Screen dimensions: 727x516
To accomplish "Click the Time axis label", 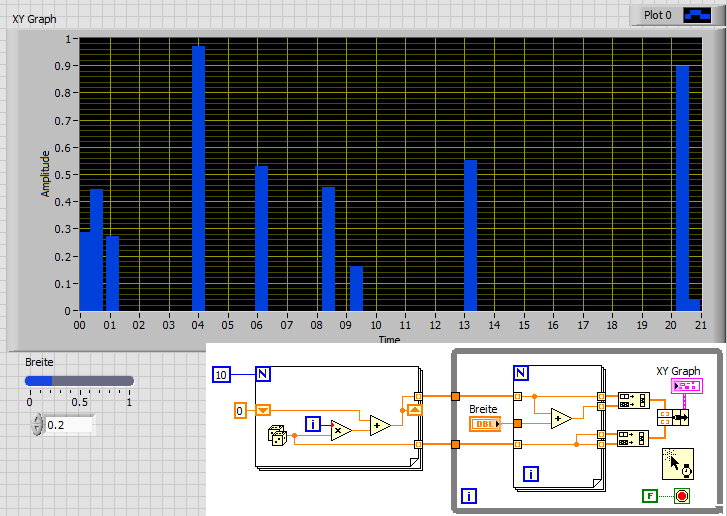I will point(389,340).
